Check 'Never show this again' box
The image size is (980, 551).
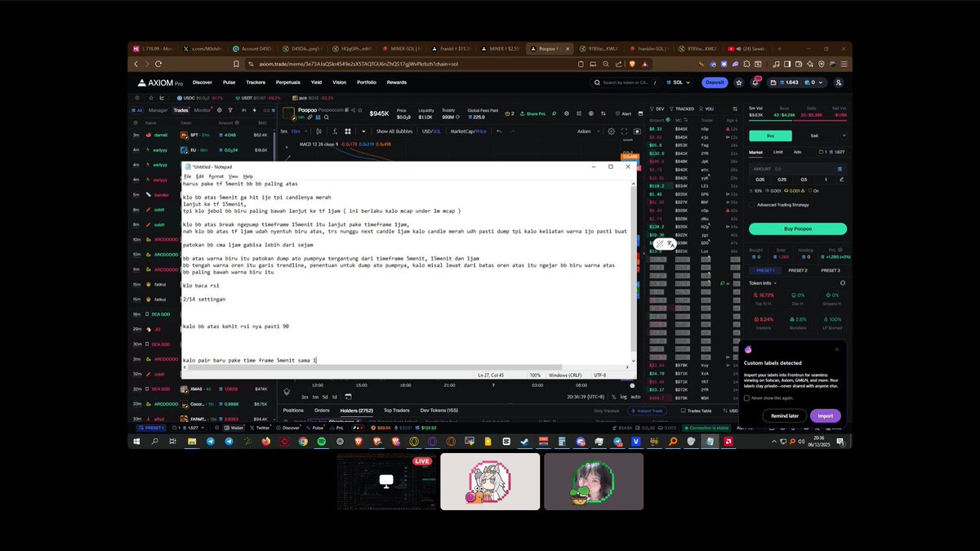point(746,398)
